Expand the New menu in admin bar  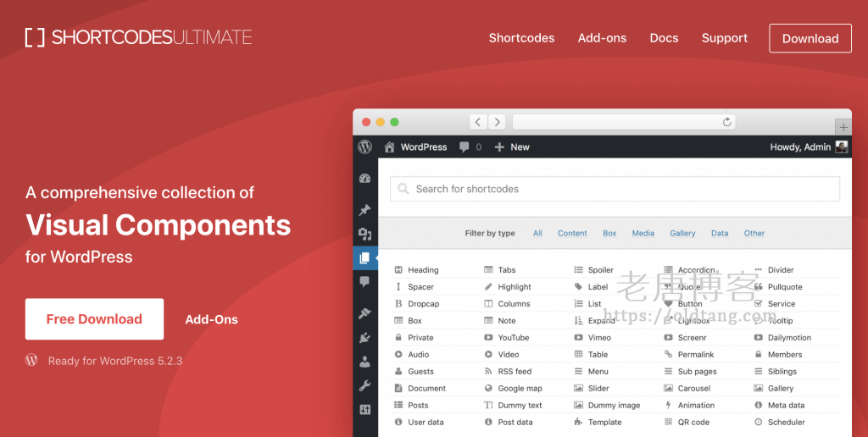click(x=512, y=147)
